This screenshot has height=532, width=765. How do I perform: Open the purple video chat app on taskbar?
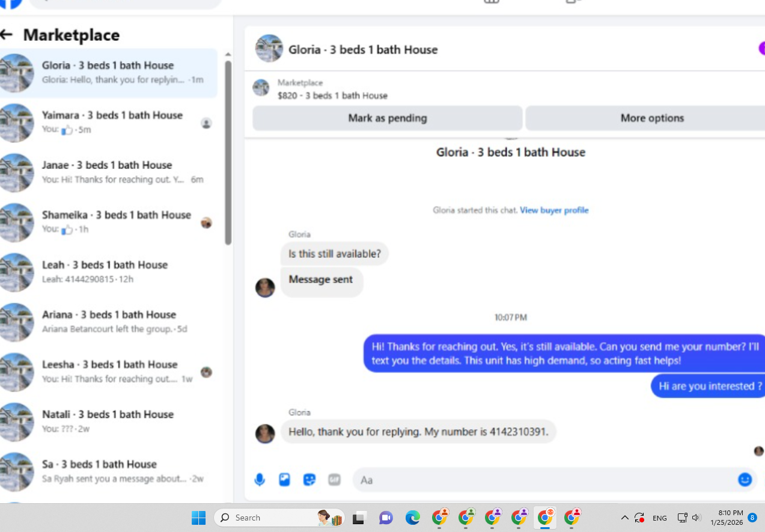[x=386, y=518]
